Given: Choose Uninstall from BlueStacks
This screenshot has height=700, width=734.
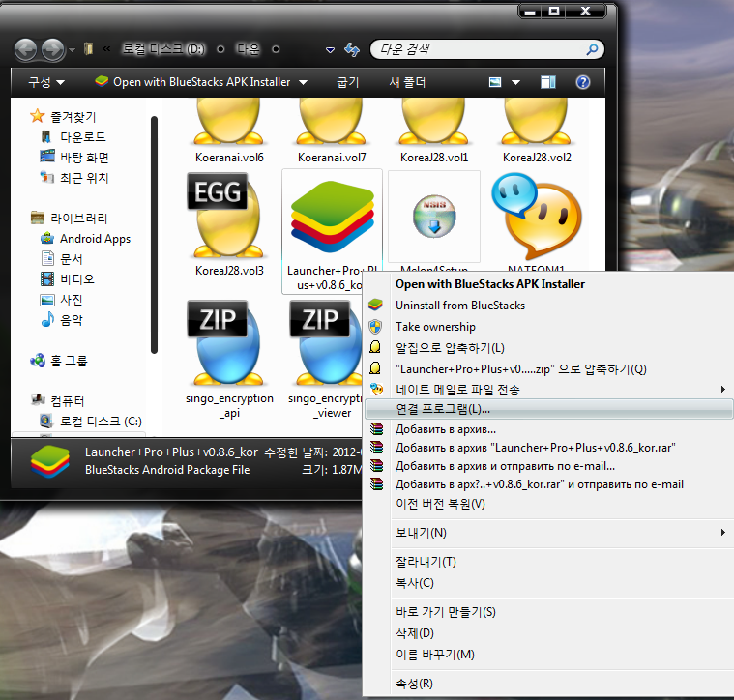Looking at the screenshot, I should click(x=547, y=306).
